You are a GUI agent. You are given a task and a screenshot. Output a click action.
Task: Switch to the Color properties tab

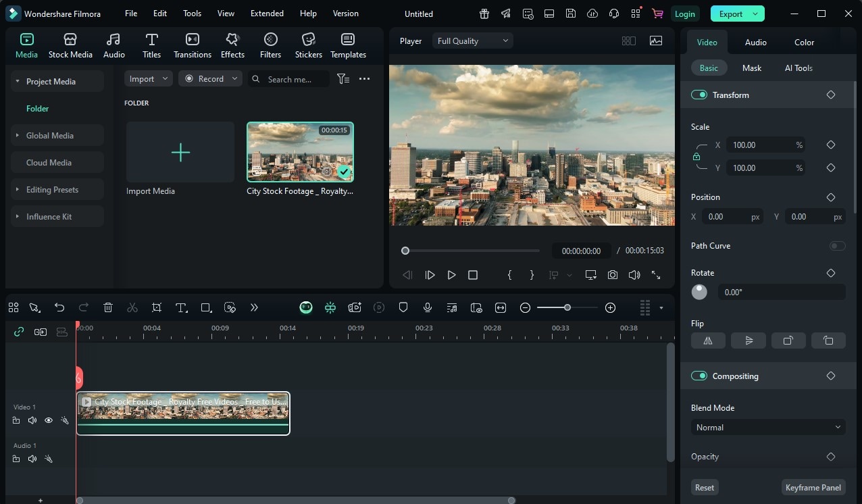click(x=804, y=43)
